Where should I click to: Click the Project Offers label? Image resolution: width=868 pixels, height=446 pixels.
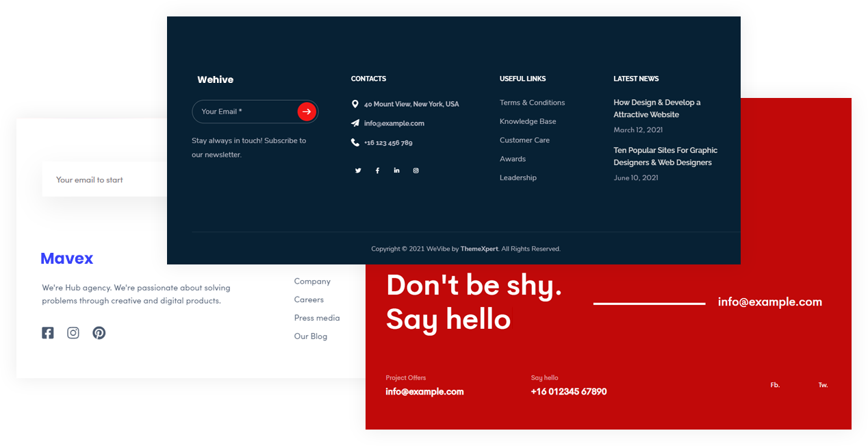[x=406, y=377]
